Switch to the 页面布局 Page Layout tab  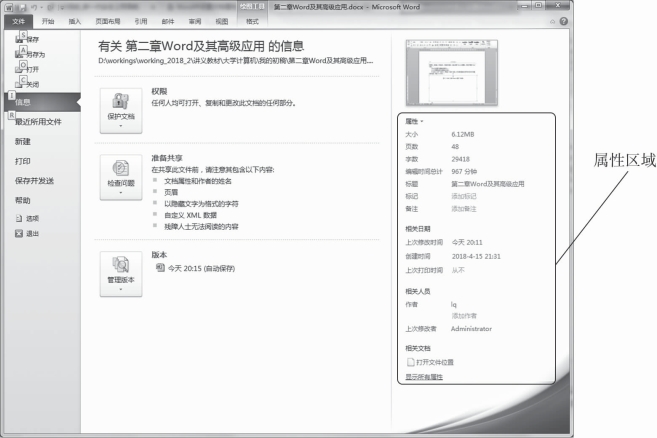tap(108, 21)
